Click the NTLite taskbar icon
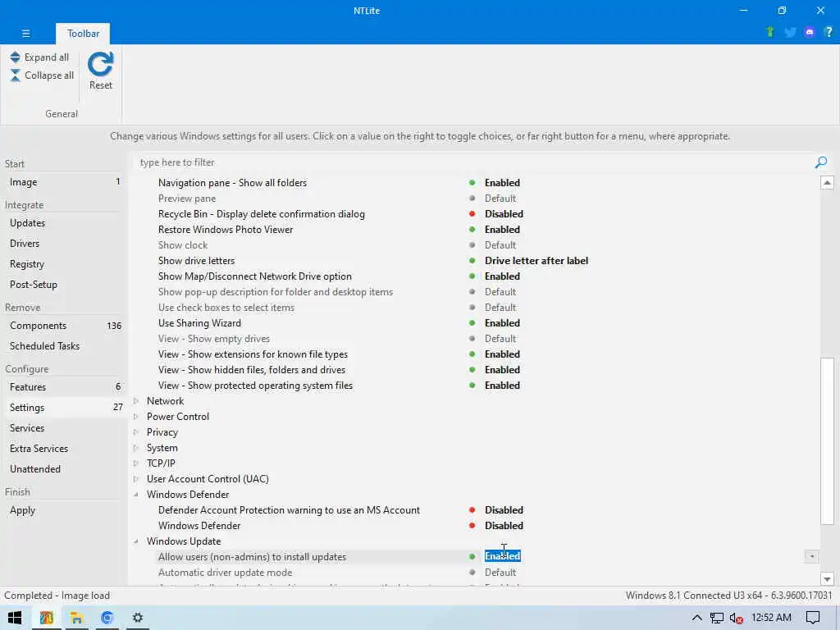Screen dimensions: 840x630 coord(46,618)
